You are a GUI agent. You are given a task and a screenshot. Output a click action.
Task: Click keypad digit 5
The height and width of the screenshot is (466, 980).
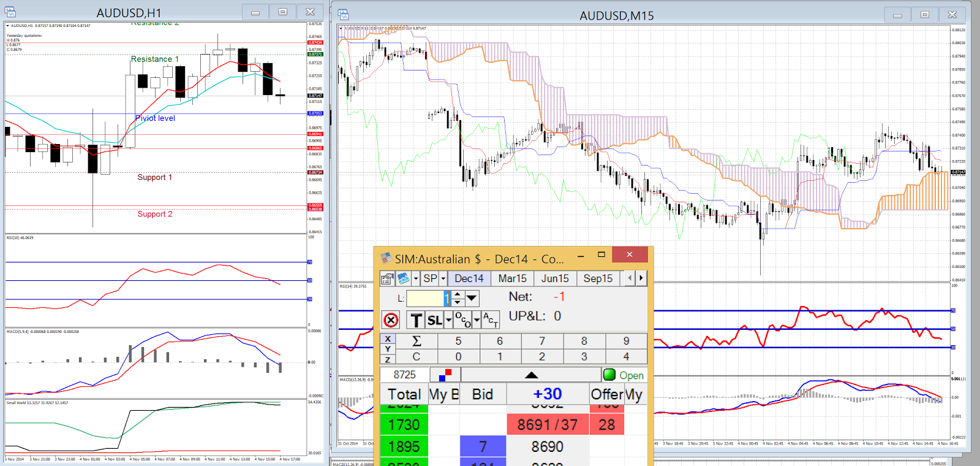coord(458,342)
